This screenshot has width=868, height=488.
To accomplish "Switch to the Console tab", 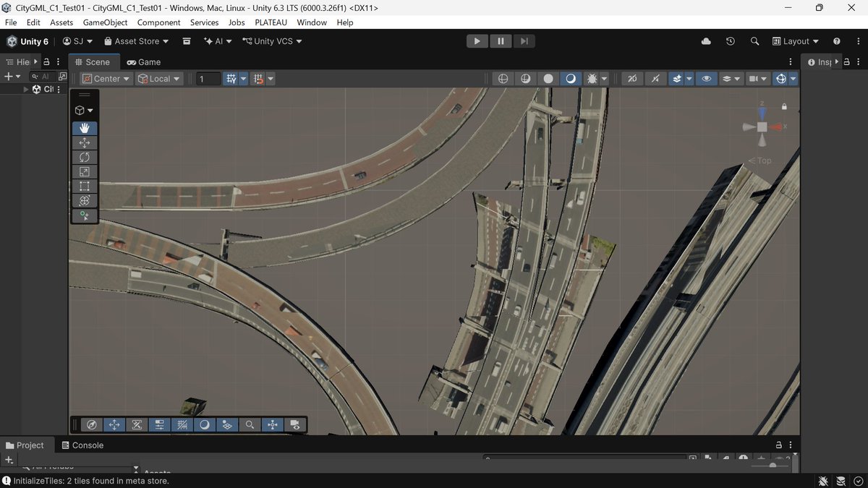I will (x=82, y=445).
